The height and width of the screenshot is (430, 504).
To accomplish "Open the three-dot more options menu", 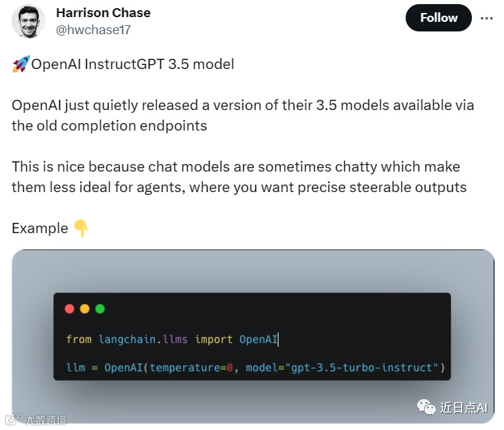I will [x=486, y=18].
